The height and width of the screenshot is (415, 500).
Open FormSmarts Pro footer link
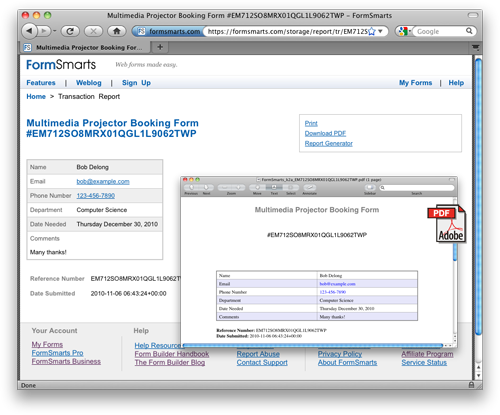pos(57,353)
